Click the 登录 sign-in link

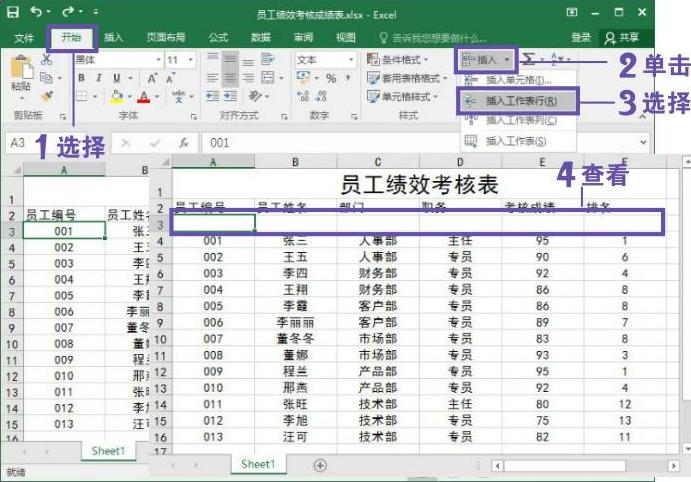[581, 37]
